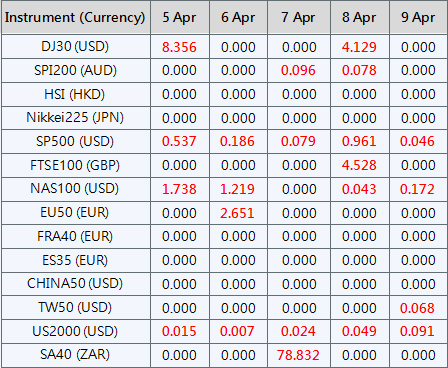Viewport: 448px width, 368px height.
Task: Select the 0.096 value for SPI200
Action: click(x=298, y=70)
